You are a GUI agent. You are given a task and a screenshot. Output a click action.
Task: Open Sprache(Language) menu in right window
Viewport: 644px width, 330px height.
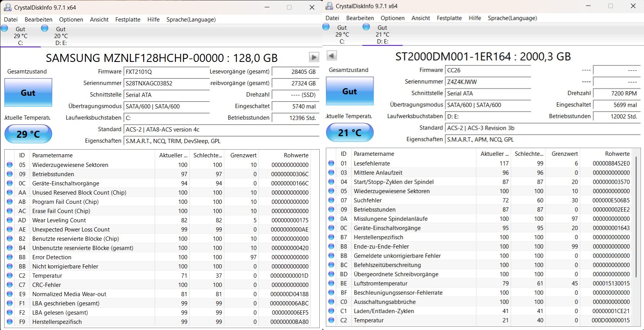512,18
